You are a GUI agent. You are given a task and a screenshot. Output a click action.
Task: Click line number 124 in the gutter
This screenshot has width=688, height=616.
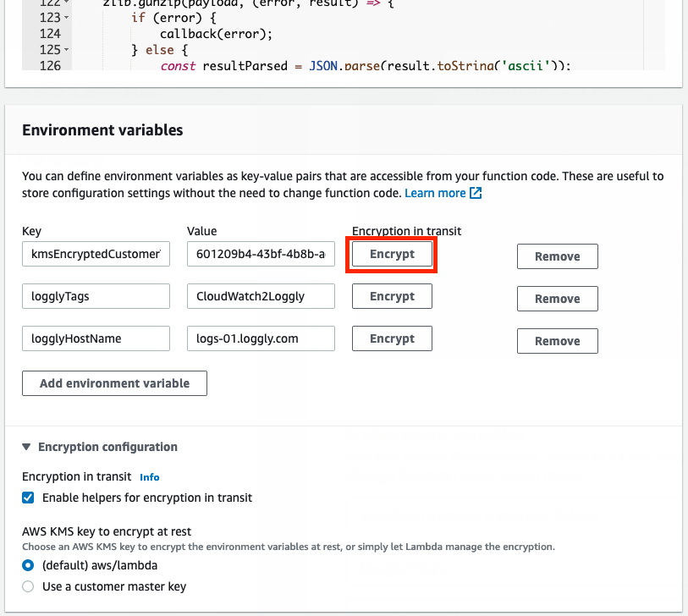(50, 34)
